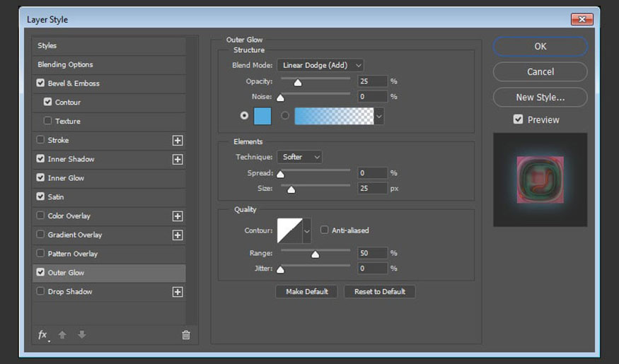Open the fx effects menu icon
Viewport: 619px width, 364px height.
point(43,335)
